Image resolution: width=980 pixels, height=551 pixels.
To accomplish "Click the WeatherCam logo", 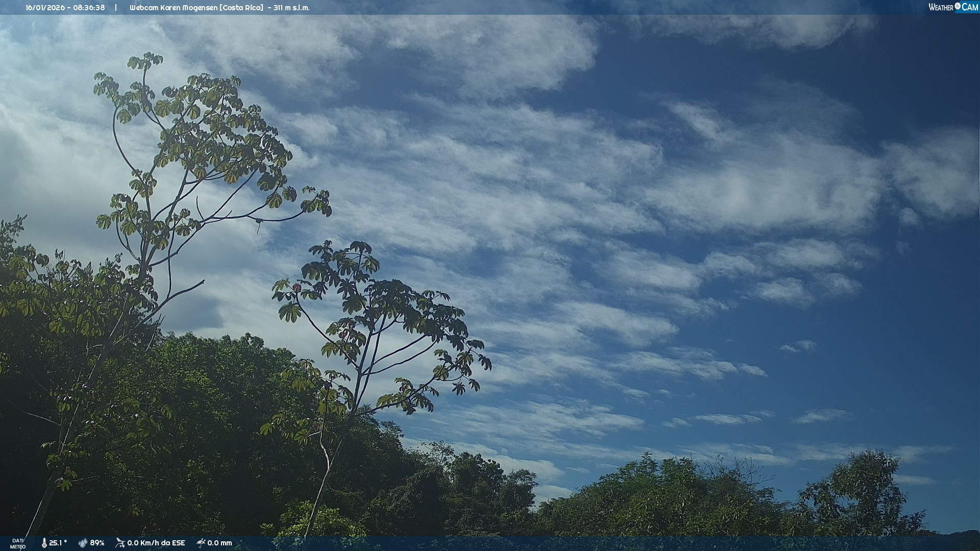I will [952, 7].
